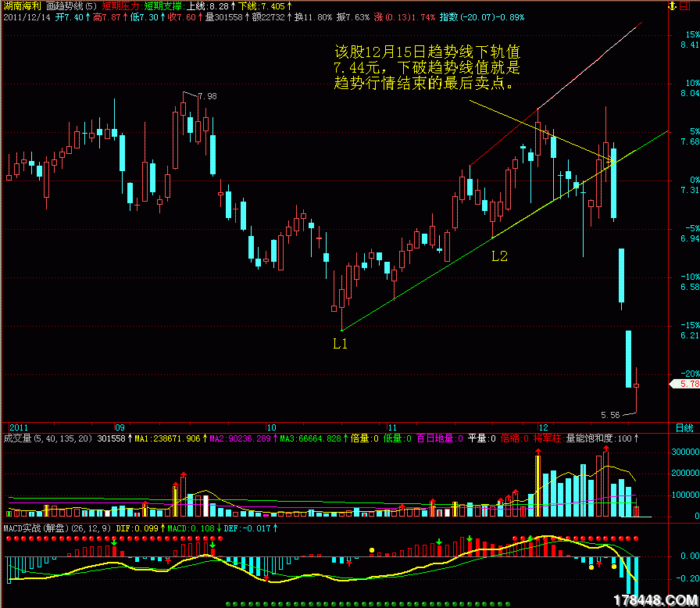700x608 pixels.
Task: Click the 百日地量:0 indicator value
Action: 439,439
